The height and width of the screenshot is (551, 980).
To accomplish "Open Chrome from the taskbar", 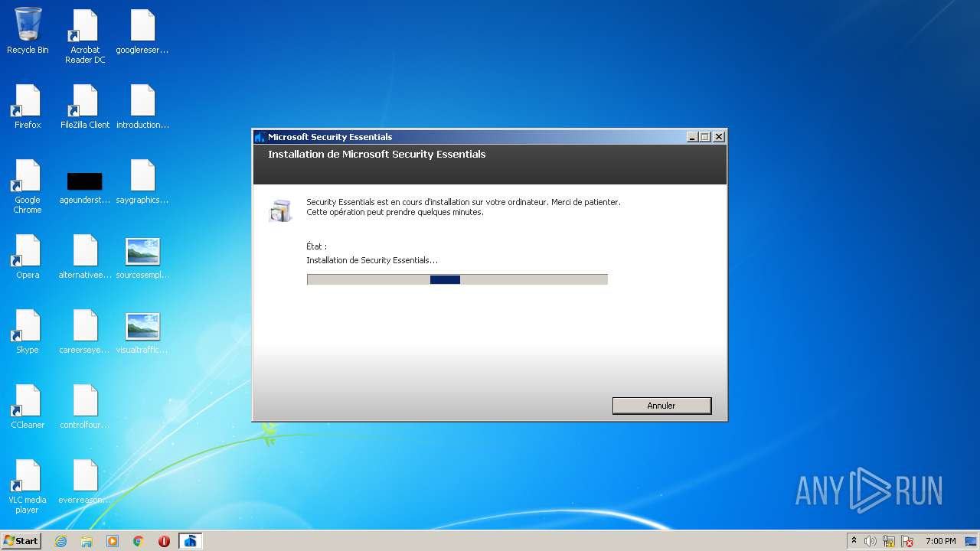I will [x=139, y=541].
